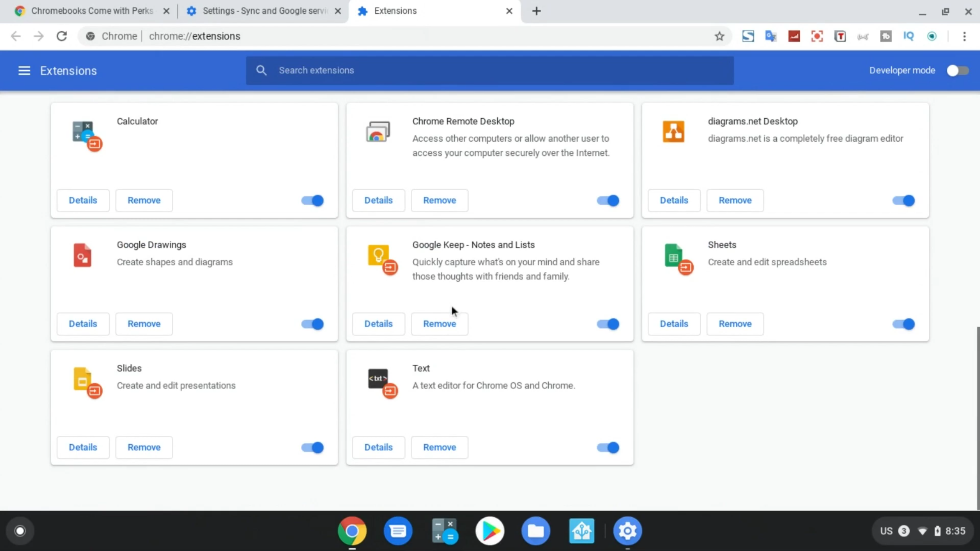Image resolution: width=980 pixels, height=551 pixels.
Task: Disable the Calculator extension toggle
Action: click(312, 201)
